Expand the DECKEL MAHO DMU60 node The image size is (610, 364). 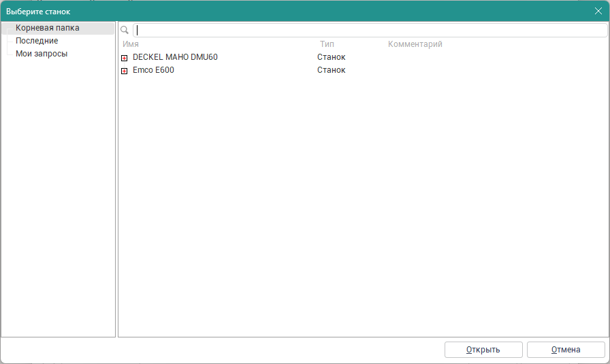coord(125,58)
